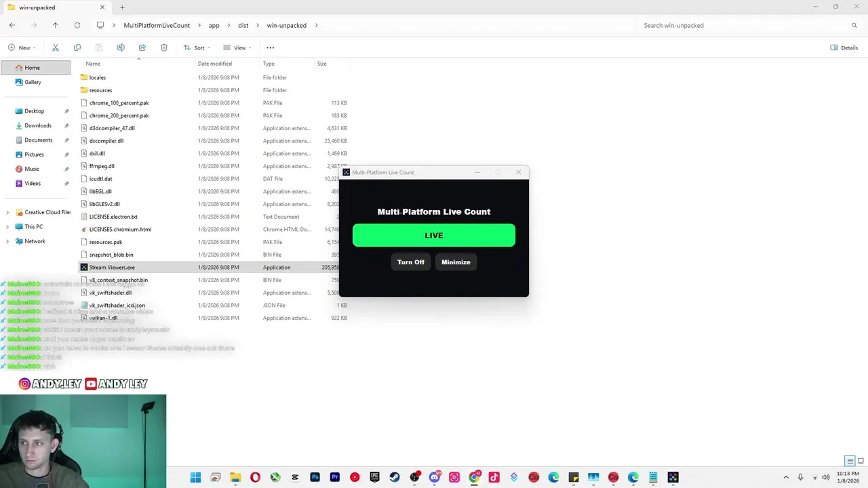This screenshot has width=868, height=488.
Task: Expand chevron after MultiPlatformLiveCount breadcrumb
Action: (199, 25)
